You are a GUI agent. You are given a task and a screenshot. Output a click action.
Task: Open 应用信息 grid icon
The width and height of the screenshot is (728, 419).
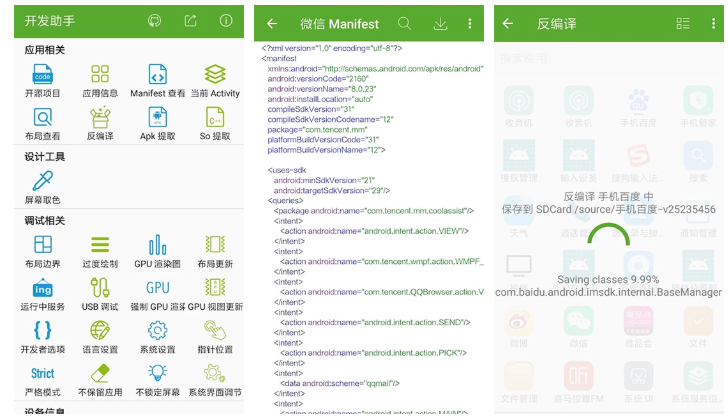[x=100, y=74]
